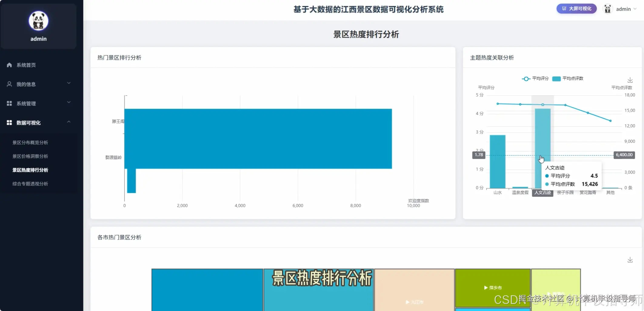Open 综合专题透视分析 in the sidebar
The width and height of the screenshot is (644, 311).
(30, 184)
